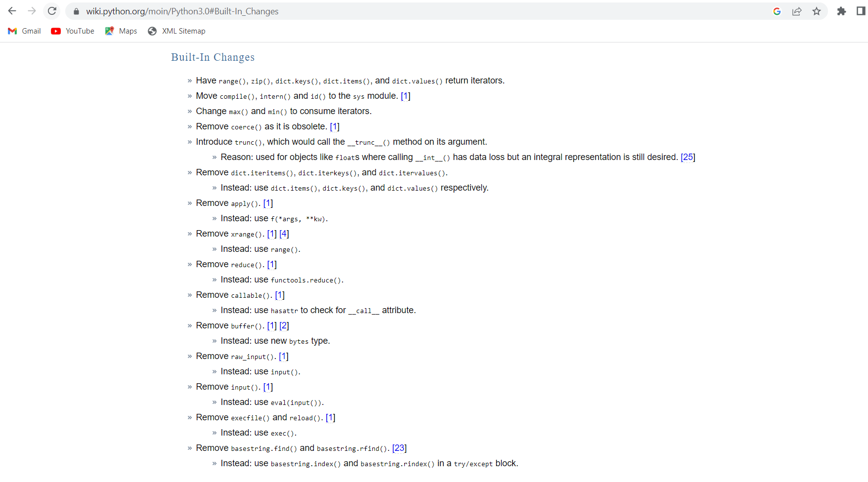Reload the current page
The height and width of the screenshot is (482, 868).
tap(52, 11)
